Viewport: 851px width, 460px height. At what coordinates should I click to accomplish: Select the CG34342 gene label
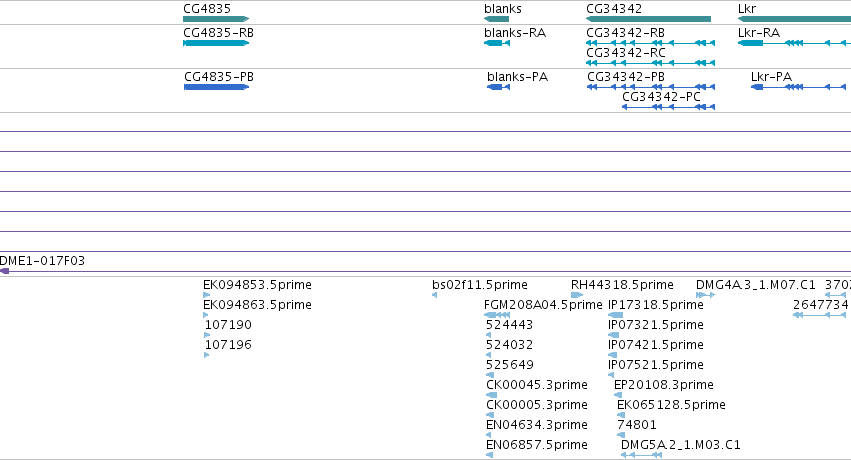tap(614, 9)
